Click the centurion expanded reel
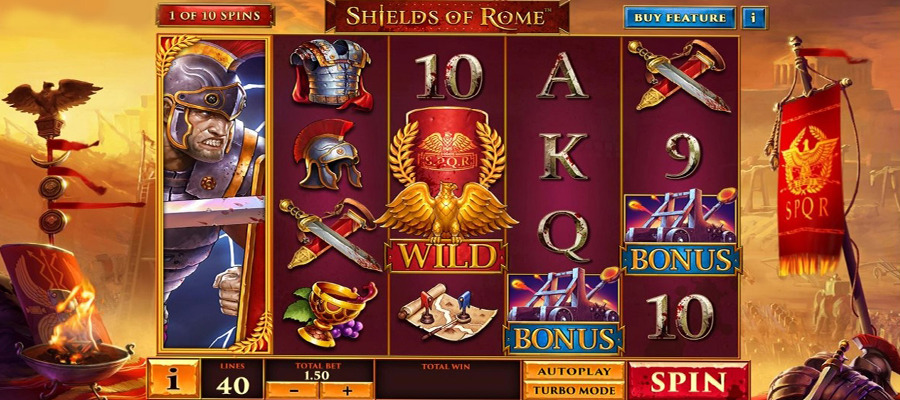The image size is (900, 400). pyautogui.click(x=214, y=195)
